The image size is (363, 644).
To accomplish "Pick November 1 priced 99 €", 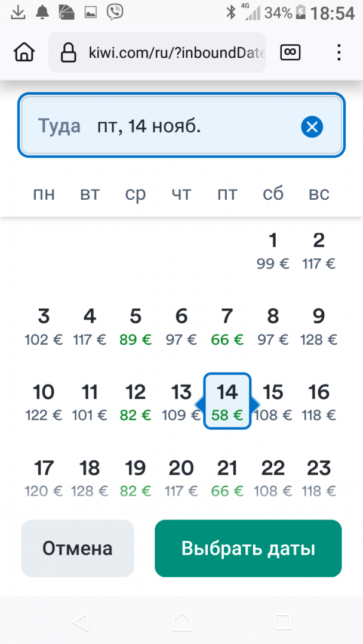I will coord(273,249).
